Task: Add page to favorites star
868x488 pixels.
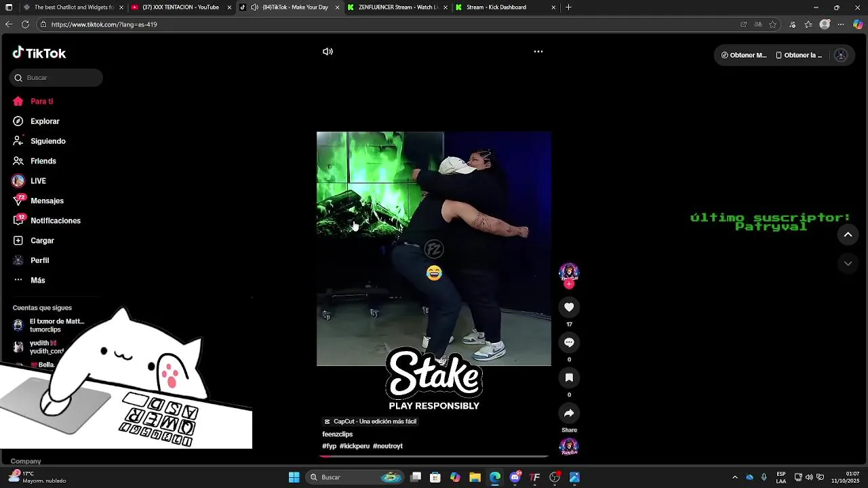Action: point(772,24)
